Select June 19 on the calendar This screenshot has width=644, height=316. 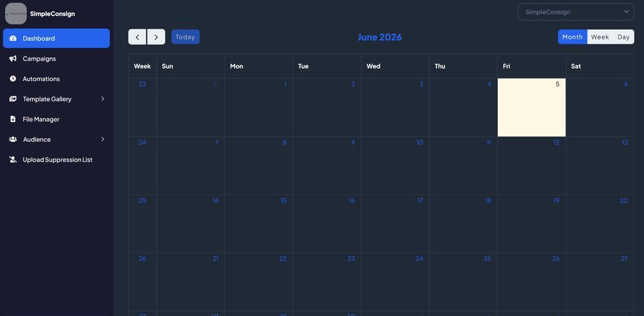[x=531, y=224]
